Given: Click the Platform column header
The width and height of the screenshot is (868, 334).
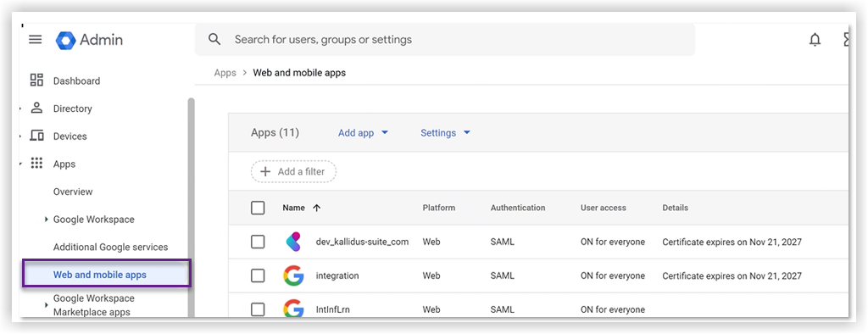Looking at the screenshot, I should tap(439, 208).
